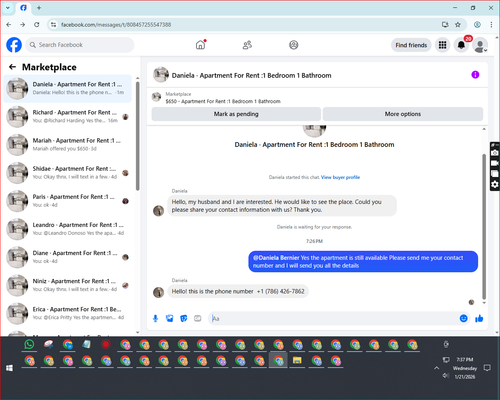Click the Find friends button
500x400 pixels.
(x=411, y=45)
